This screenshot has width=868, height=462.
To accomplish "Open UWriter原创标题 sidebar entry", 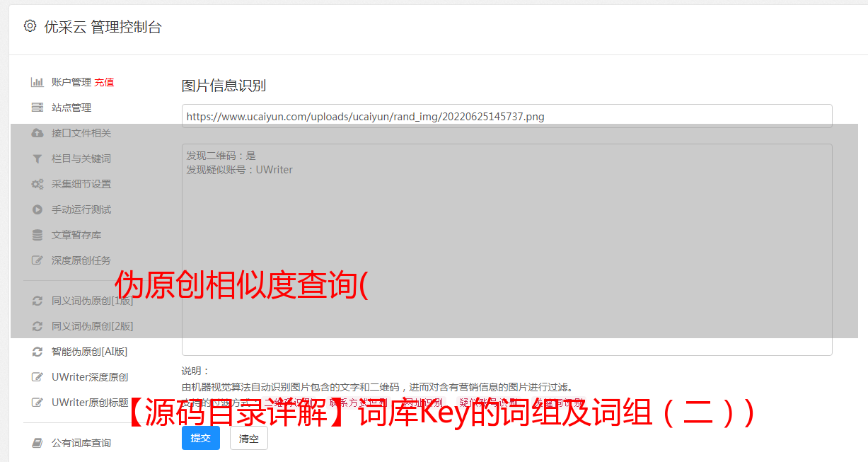I will click(90, 403).
